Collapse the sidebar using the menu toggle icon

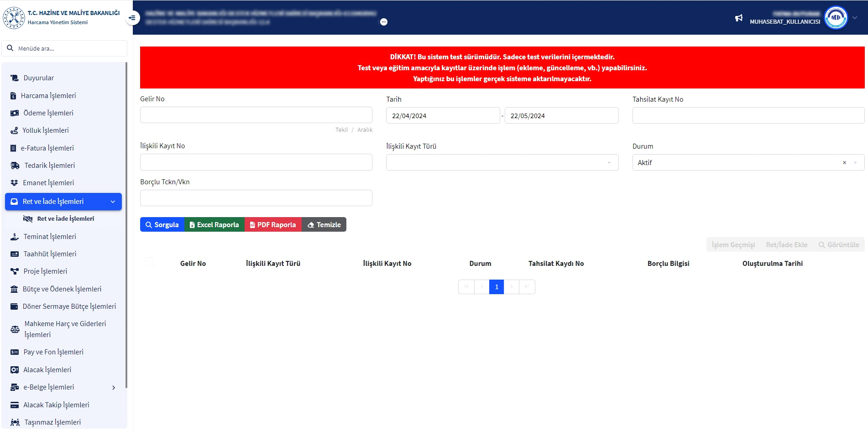[x=132, y=18]
